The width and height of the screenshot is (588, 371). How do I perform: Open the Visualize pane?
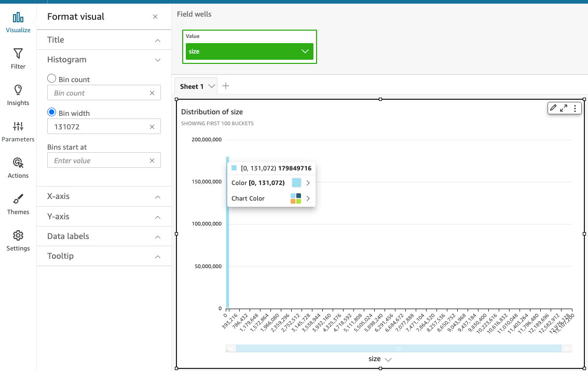click(18, 22)
